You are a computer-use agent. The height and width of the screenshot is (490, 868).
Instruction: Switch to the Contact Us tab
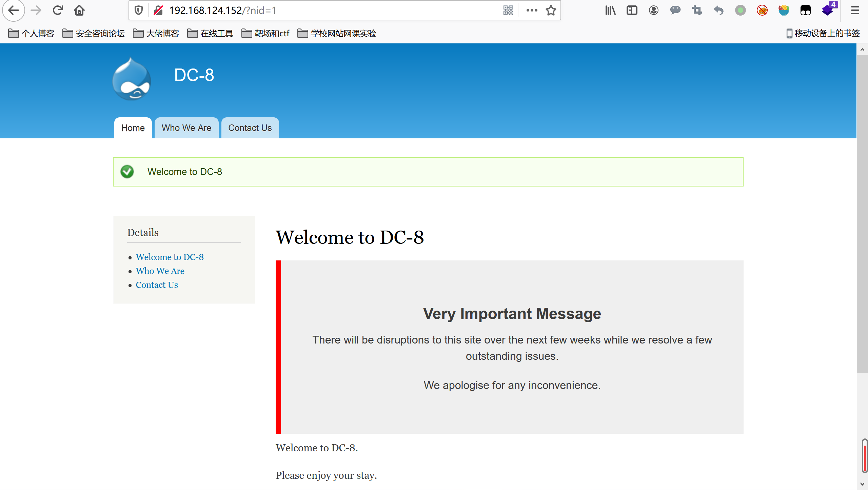pyautogui.click(x=250, y=128)
